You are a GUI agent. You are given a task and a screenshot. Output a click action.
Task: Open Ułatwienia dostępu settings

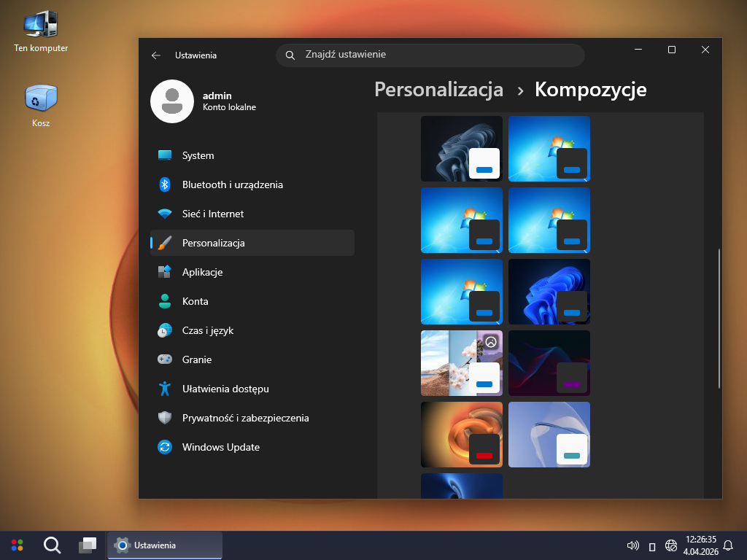(225, 389)
